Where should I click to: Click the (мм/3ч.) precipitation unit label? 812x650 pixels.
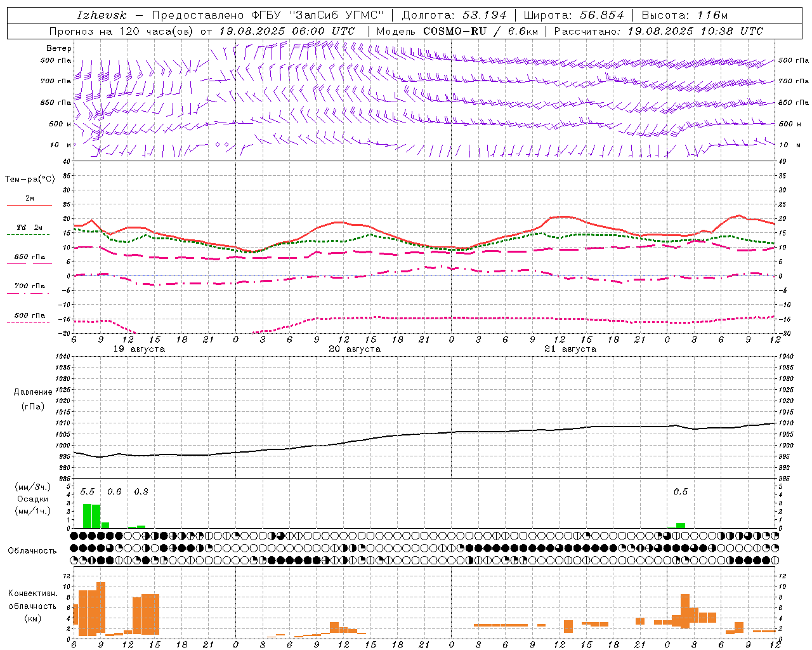33,487
